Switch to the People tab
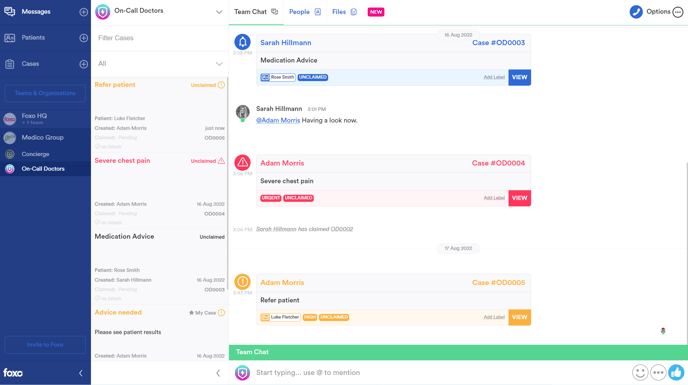The width and height of the screenshot is (688, 385). tap(305, 12)
